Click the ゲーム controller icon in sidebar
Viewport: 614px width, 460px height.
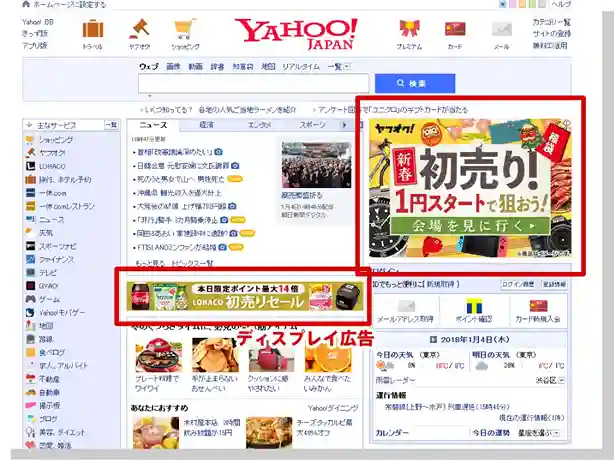30,299
